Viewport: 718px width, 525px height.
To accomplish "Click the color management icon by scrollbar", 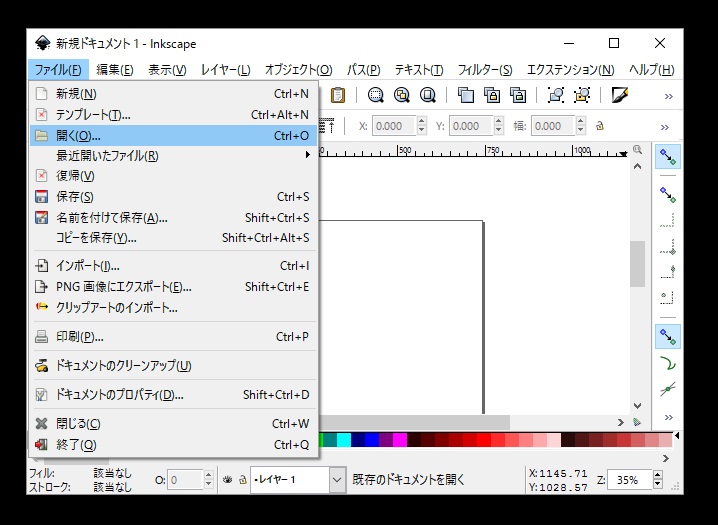I will pyautogui.click(x=637, y=422).
